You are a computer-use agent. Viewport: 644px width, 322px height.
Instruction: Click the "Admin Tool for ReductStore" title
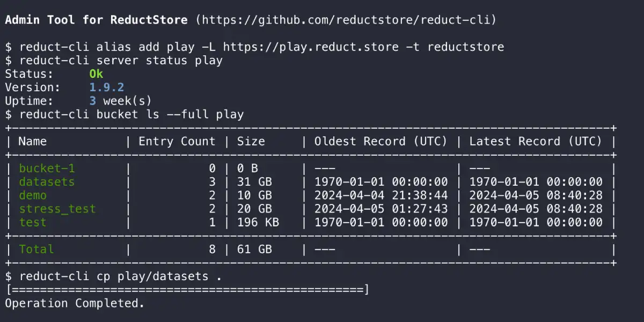97,20
